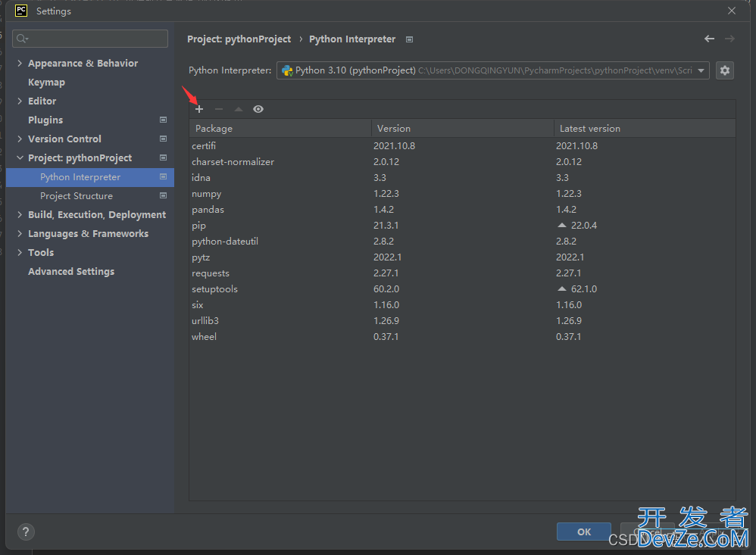The height and width of the screenshot is (555, 756).
Task: Click project-level icon next to Plugins
Action: (164, 120)
